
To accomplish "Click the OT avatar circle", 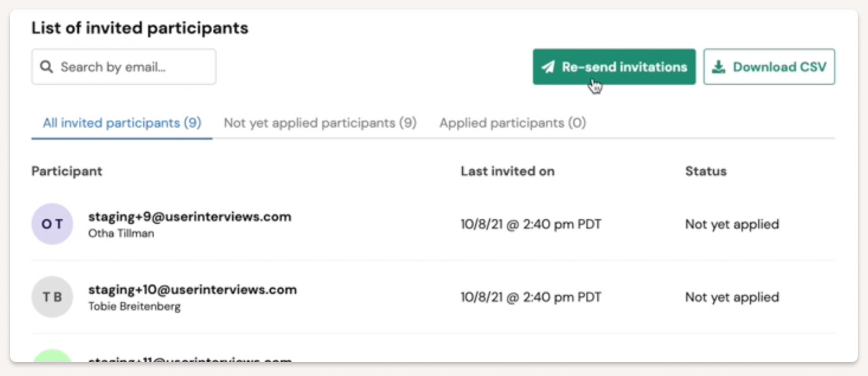I will pos(52,224).
